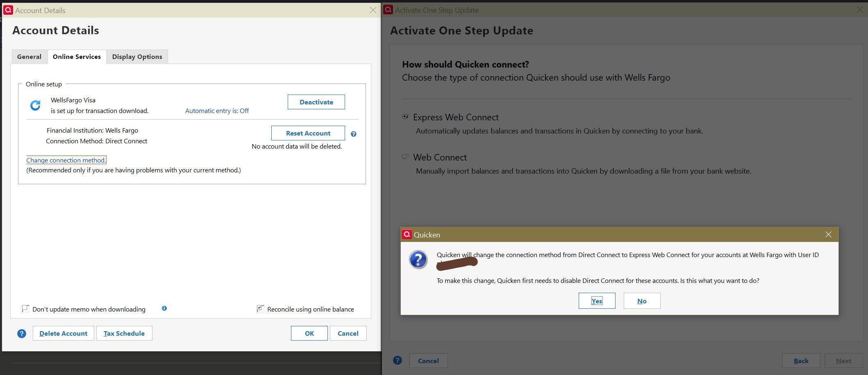Click 'is set up for transaction download.' text
This screenshot has height=375, width=868.
100,111
